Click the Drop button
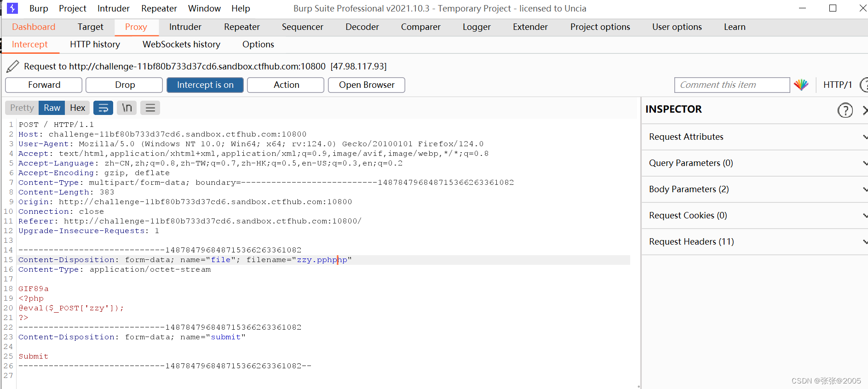Image resolution: width=868 pixels, height=389 pixels. [125, 85]
